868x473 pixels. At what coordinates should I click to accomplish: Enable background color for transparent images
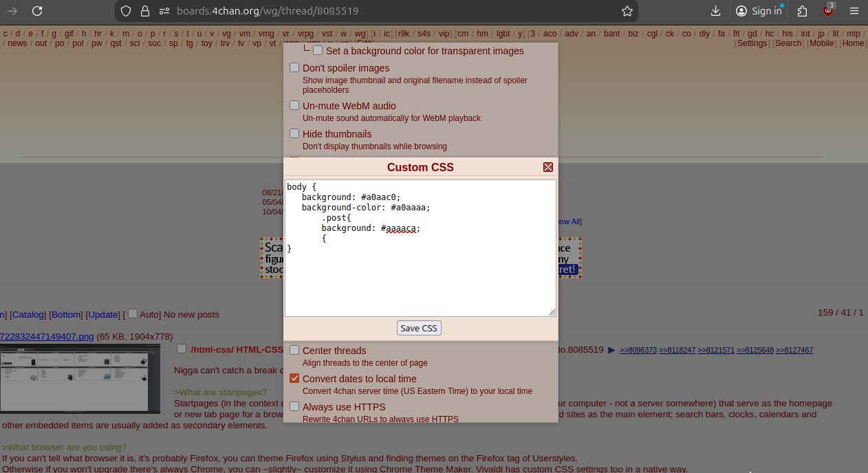[x=318, y=50]
